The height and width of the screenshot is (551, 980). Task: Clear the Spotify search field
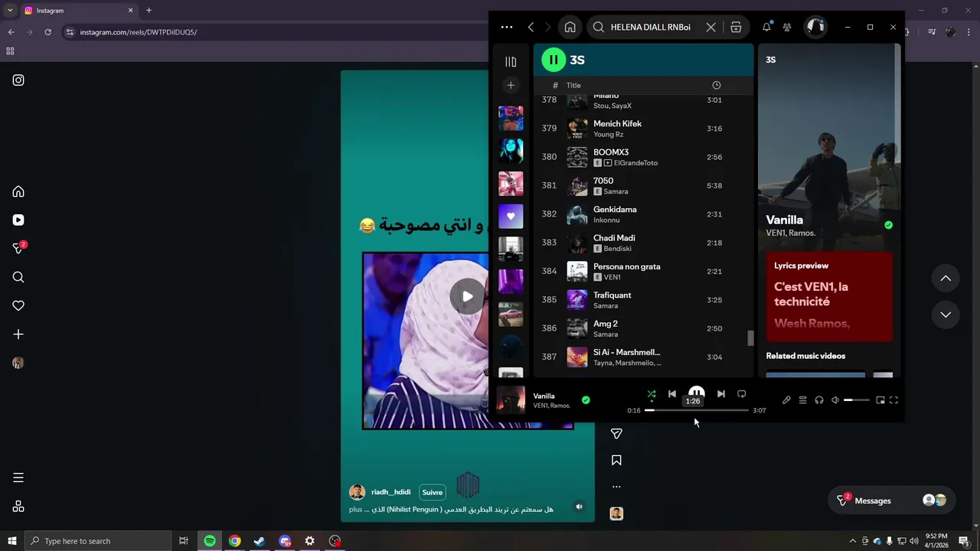point(710,27)
